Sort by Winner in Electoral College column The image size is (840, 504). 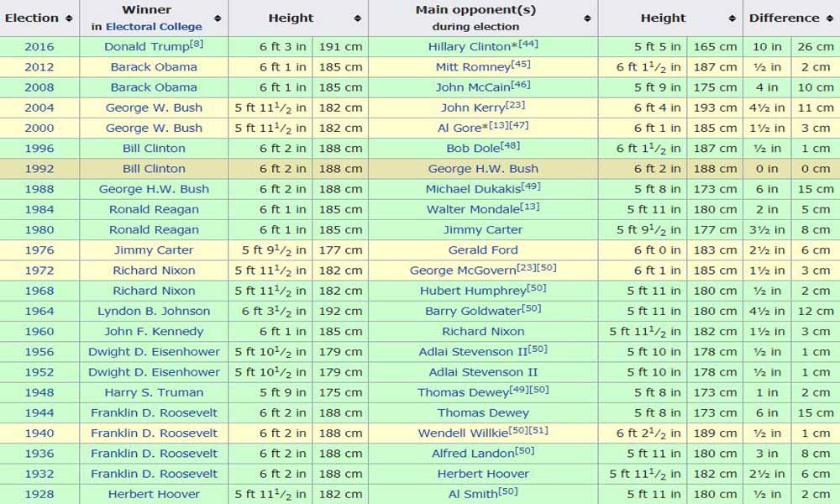tap(218, 18)
